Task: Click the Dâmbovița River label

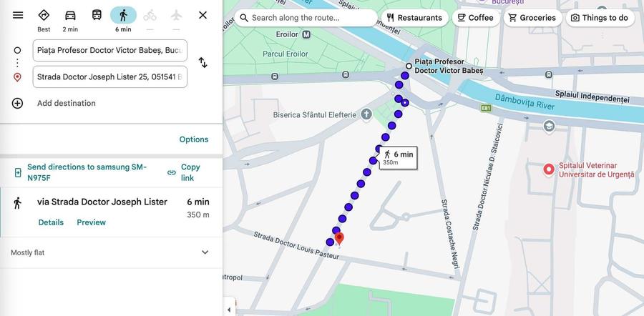Action: [x=525, y=102]
